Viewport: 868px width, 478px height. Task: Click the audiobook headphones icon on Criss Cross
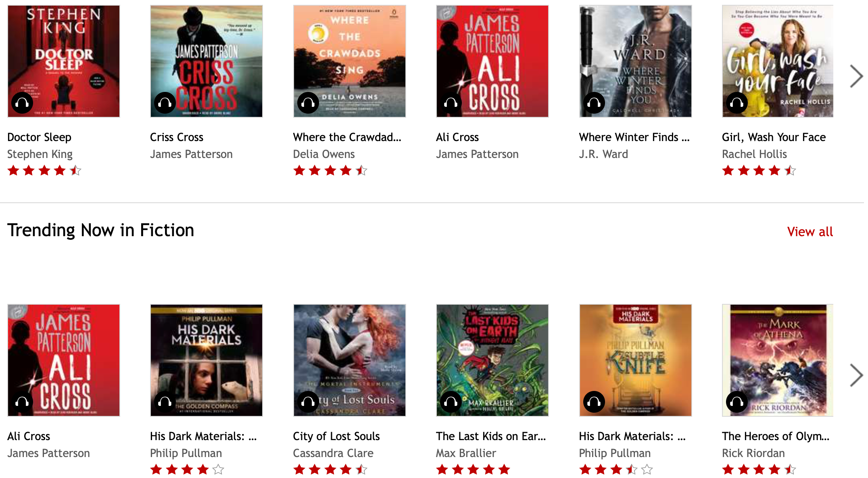click(165, 103)
